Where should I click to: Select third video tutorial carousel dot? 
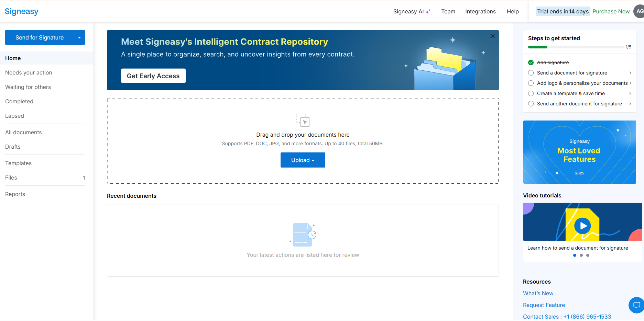pyautogui.click(x=588, y=255)
